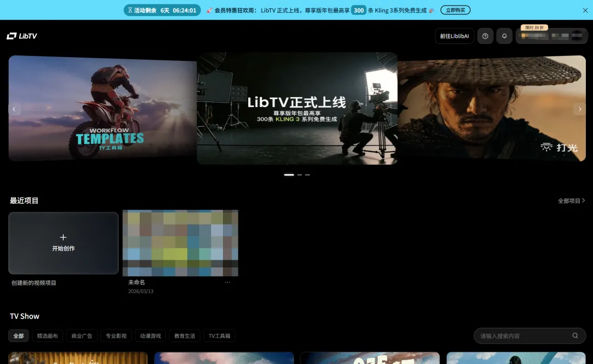Open the 未命名 project thumbnail

coord(181,243)
